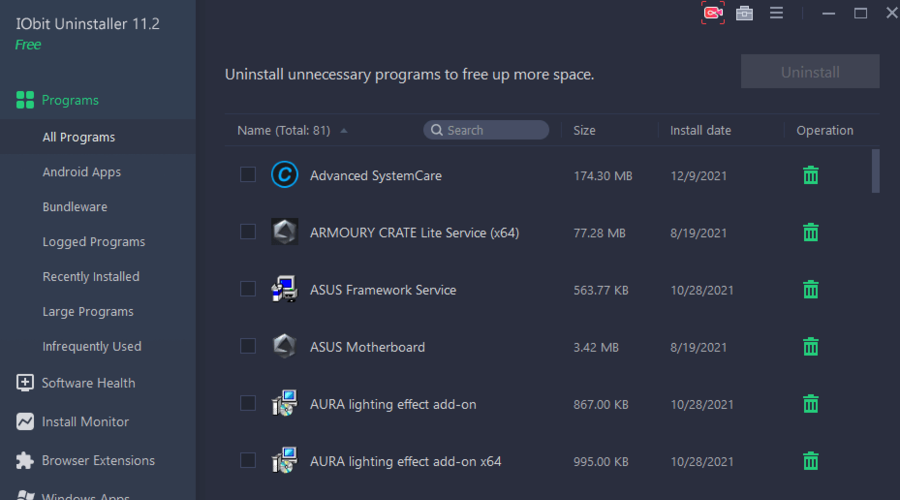Click the Software Health sidebar icon

[x=25, y=383]
